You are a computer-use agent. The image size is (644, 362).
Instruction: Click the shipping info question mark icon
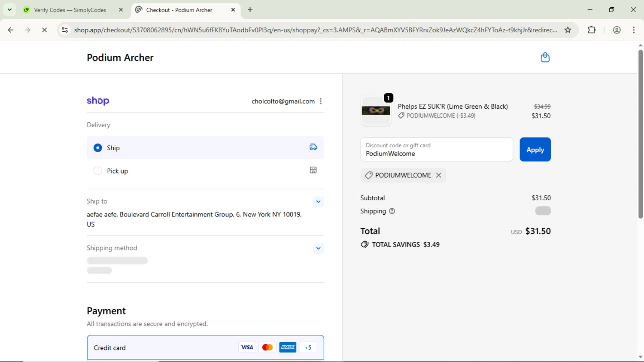click(392, 211)
